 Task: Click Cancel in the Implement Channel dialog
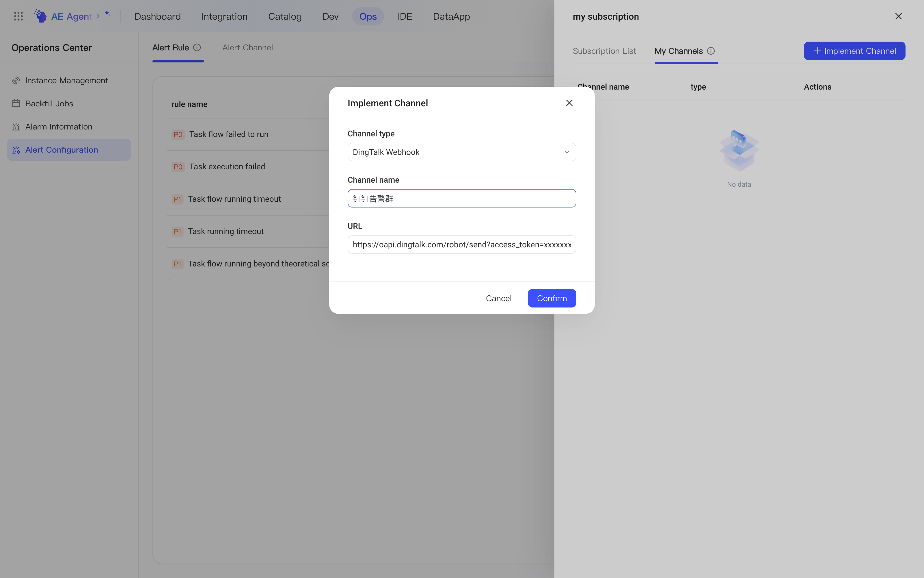499,298
